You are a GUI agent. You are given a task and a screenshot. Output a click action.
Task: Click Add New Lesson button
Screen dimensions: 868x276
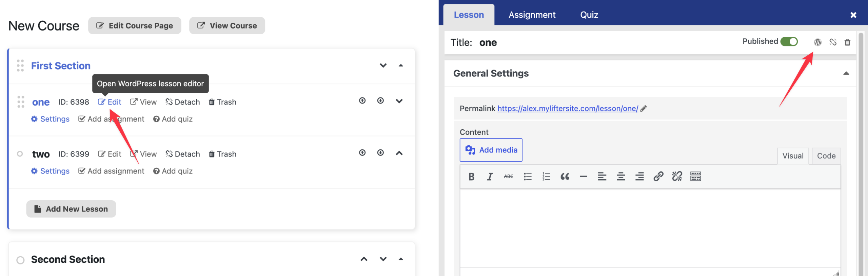click(71, 209)
